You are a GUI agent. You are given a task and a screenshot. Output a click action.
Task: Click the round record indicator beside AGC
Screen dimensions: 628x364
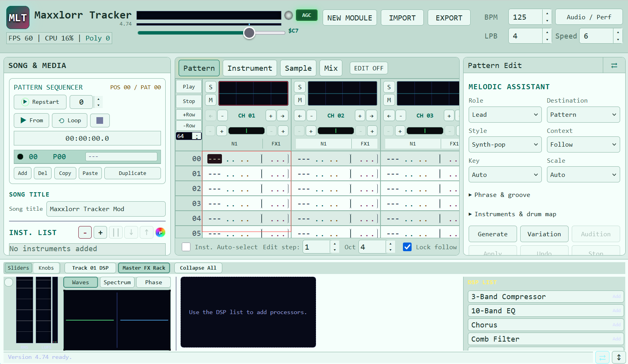coord(288,15)
